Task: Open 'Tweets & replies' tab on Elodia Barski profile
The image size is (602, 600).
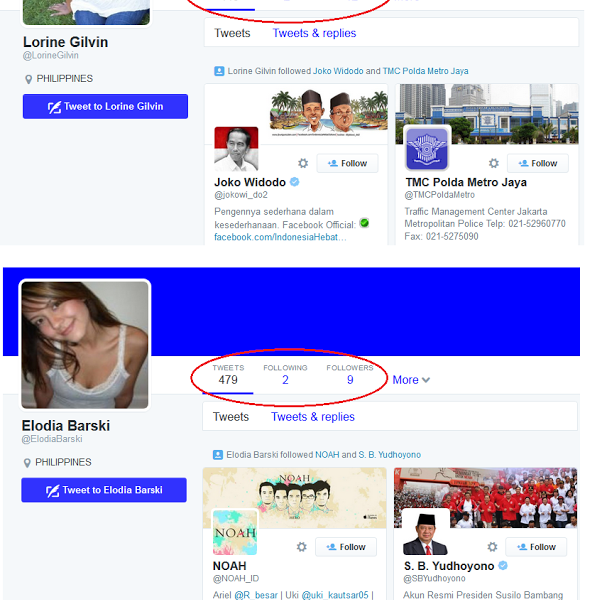Action: pyautogui.click(x=313, y=417)
